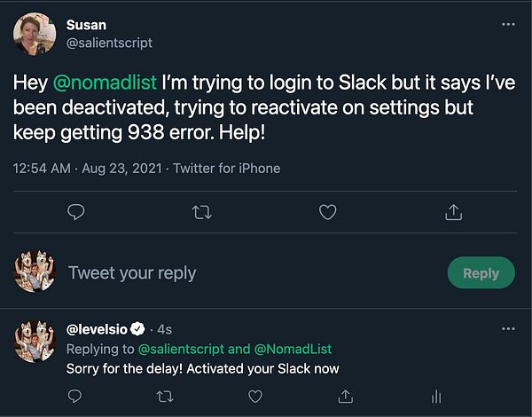Share Susan's tweet via share icon

[x=454, y=212]
